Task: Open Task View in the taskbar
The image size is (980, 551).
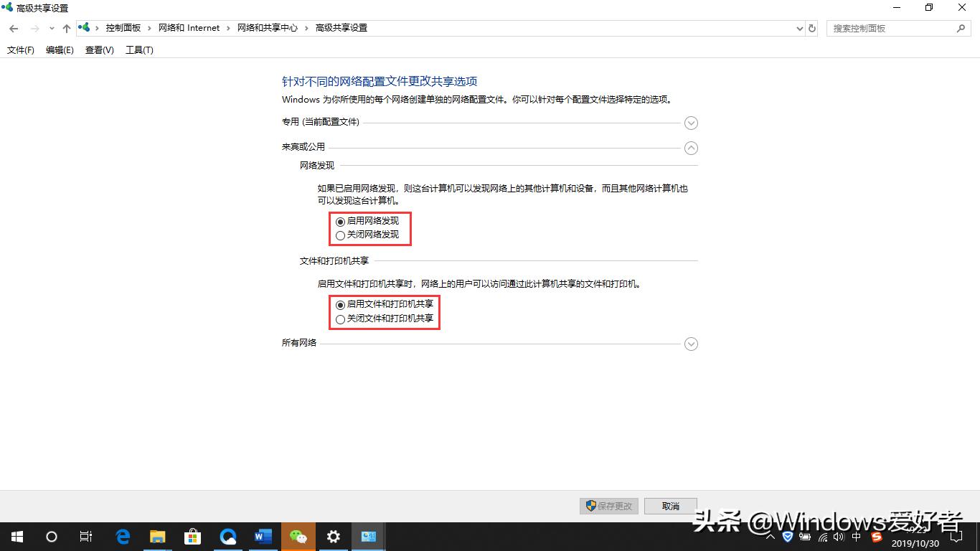Action: (85, 536)
